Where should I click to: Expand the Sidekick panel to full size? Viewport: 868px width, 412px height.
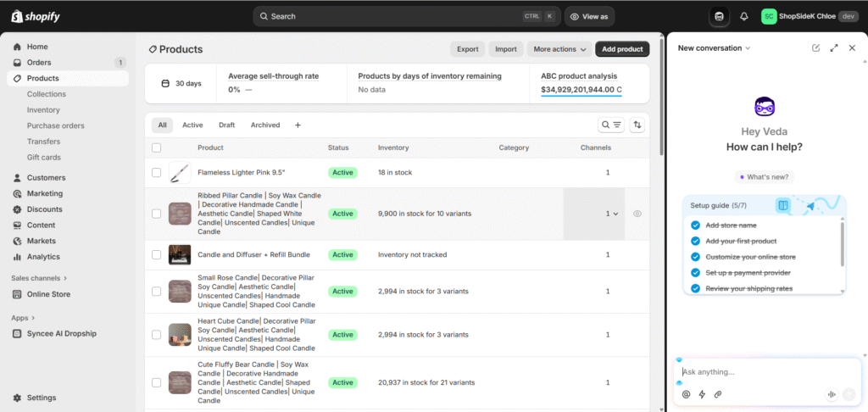[x=834, y=48]
